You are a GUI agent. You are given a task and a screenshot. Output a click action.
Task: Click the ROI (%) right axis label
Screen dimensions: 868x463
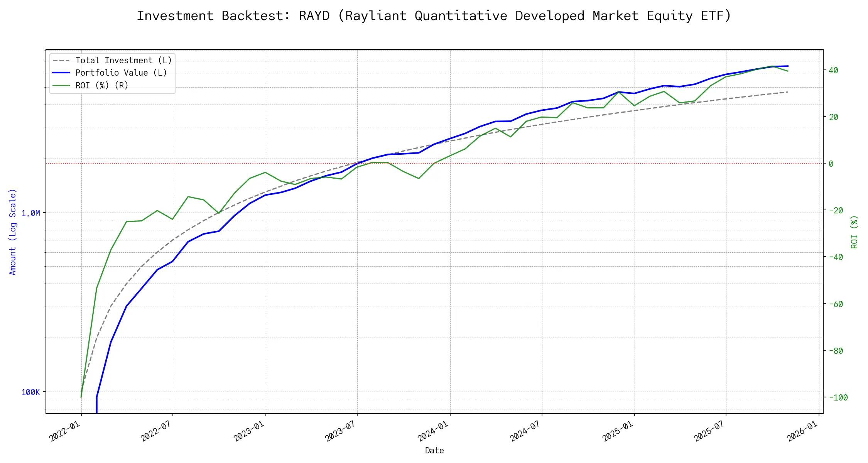tap(854, 231)
